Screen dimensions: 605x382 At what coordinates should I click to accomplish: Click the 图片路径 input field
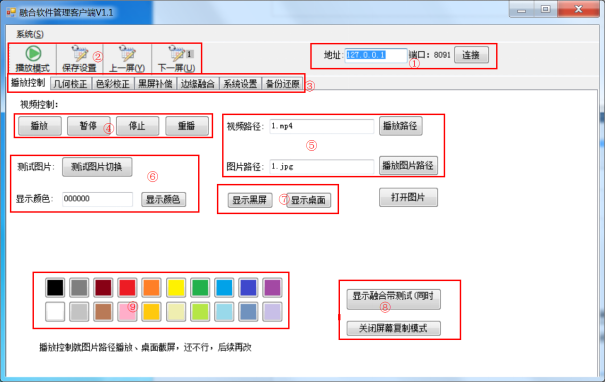click(x=321, y=167)
